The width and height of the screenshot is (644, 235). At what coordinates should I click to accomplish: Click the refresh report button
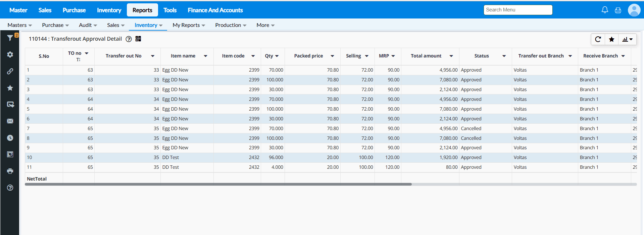(x=598, y=39)
